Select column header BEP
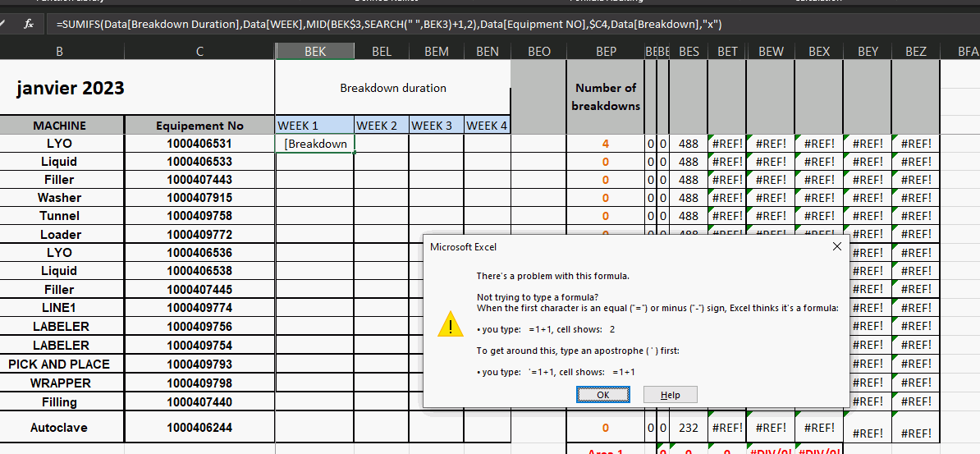Screen dimensions: 980x454 coord(606,52)
